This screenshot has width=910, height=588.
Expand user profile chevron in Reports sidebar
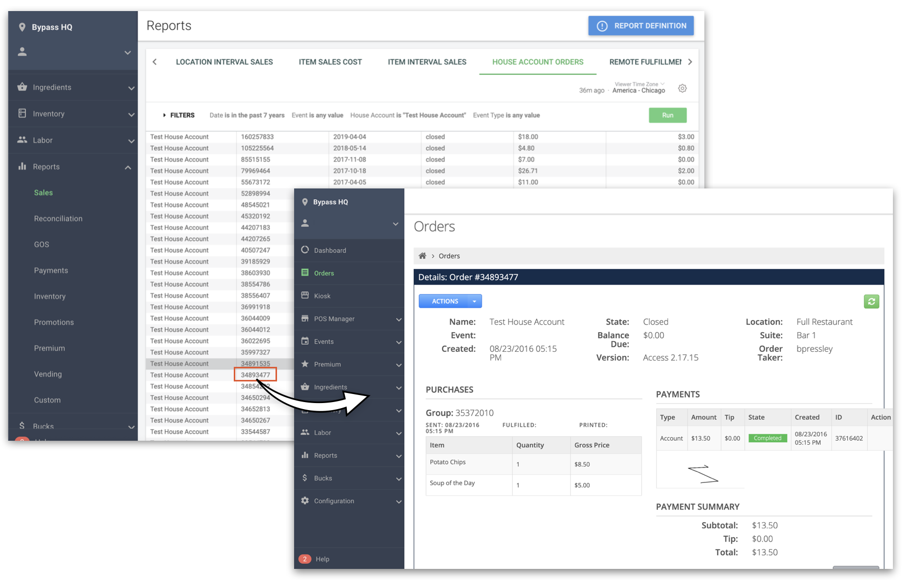point(128,52)
